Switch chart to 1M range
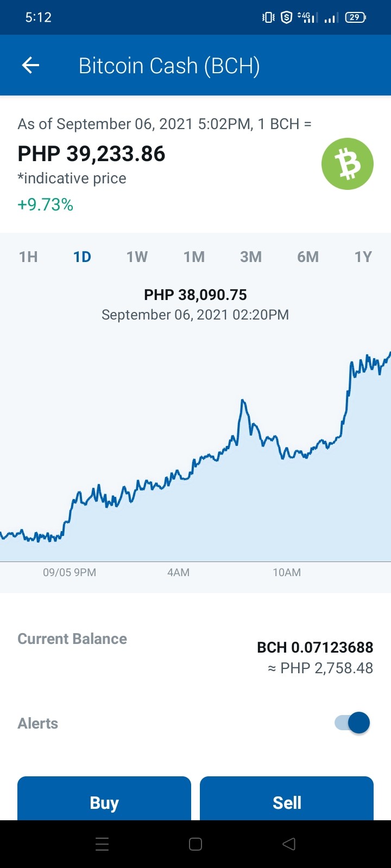Viewport: 391px width, 868px height. pyautogui.click(x=194, y=257)
